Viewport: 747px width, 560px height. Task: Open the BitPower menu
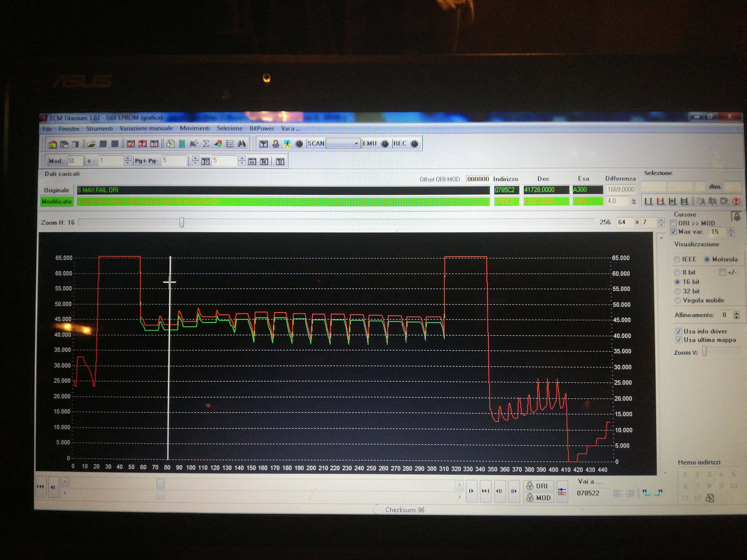(x=262, y=128)
